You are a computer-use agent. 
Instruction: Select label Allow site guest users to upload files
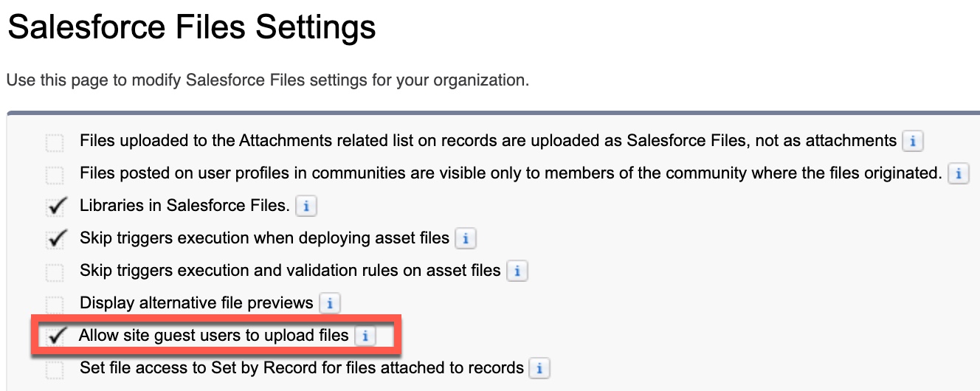(214, 336)
